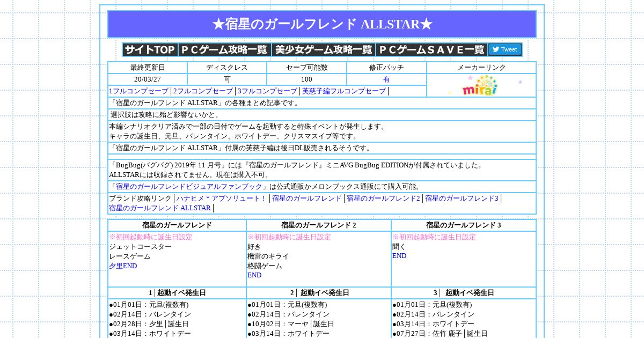
Task: Click 02月28日：夕里│誕生日 entry
Action: coord(149,324)
